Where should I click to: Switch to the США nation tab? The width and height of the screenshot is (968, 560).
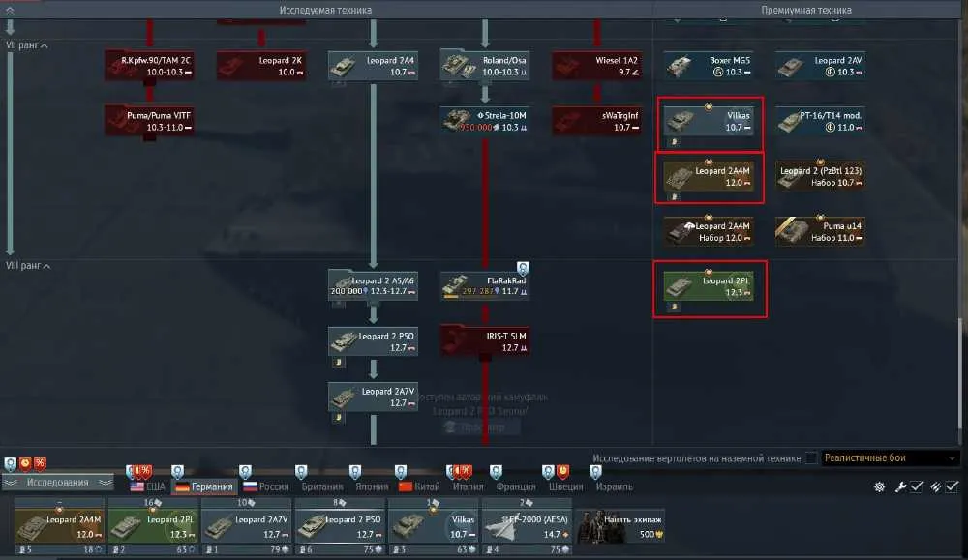click(x=148, y=486)
